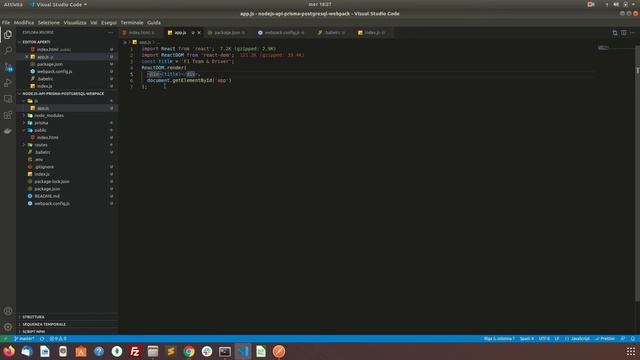Click code line 'document.getElementById('app')'
Image resolution: width=640 pixels, height=360 pixels.
point(189,80)
